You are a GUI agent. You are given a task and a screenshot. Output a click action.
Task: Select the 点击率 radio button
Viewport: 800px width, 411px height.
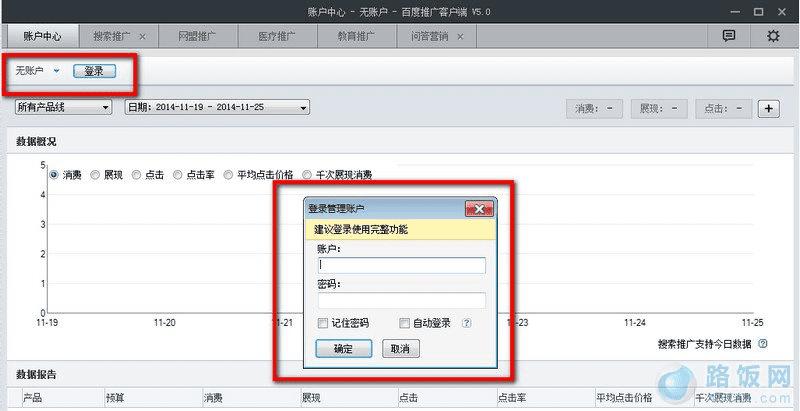pyautogui.click(x=178, y=175)
